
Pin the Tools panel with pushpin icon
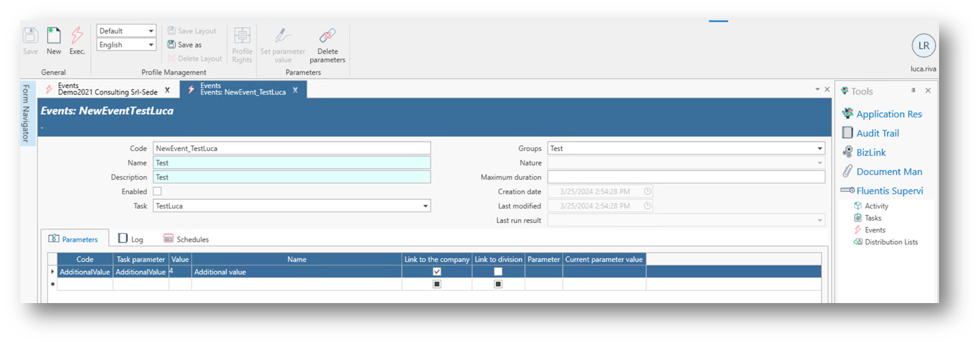[913, 91]
